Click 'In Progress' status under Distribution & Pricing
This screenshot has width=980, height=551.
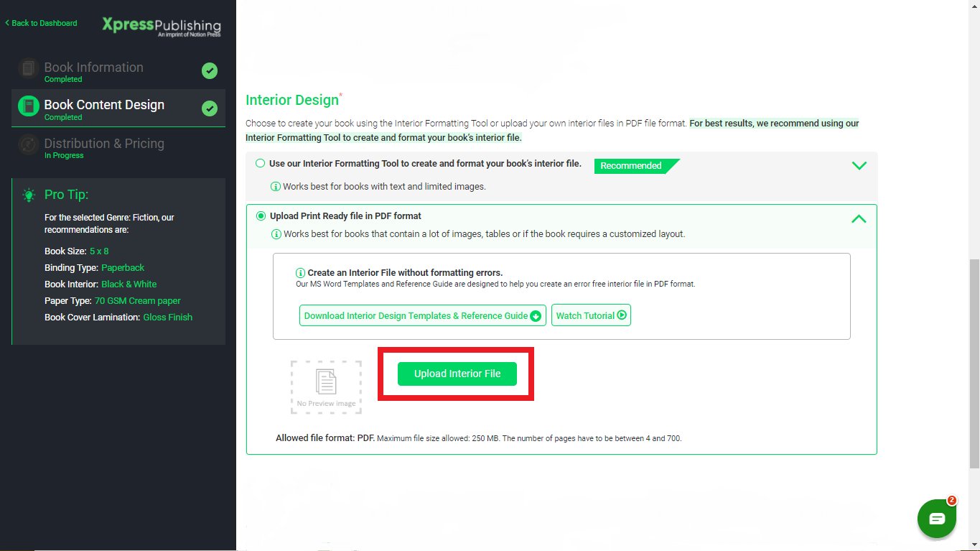pos(64,155)
